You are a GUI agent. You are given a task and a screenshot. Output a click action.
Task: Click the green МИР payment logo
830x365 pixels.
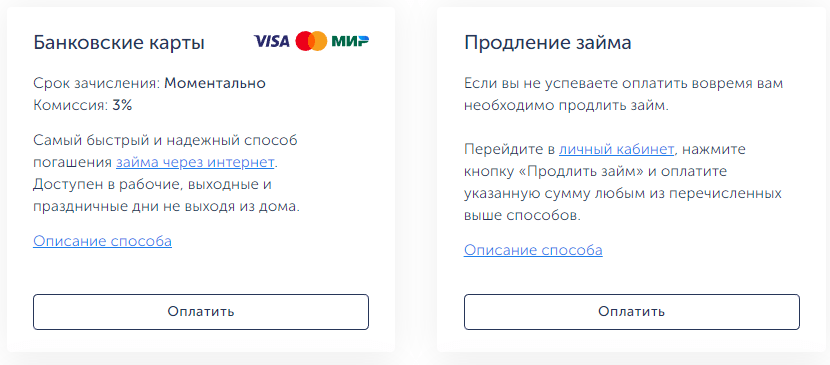click(350, 41)
